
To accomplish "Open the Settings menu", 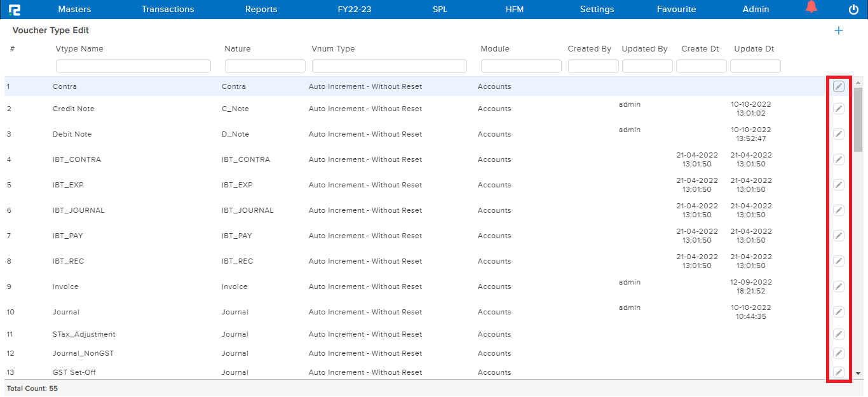I will pos(597,10).
